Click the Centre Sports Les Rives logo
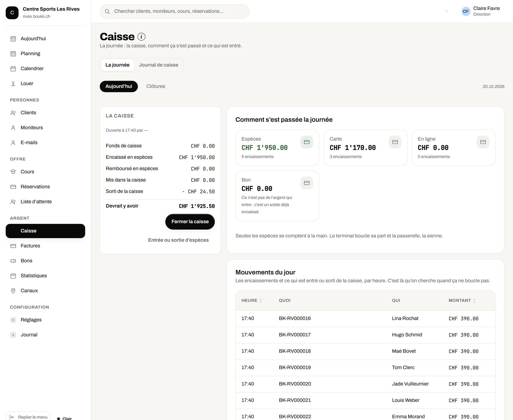 coord(12,12)
